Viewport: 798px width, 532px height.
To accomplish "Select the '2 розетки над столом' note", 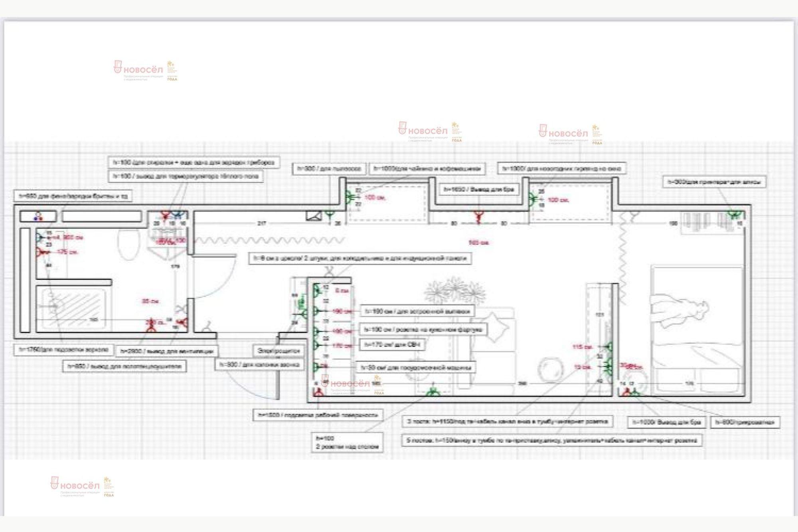I will pos(347,443).
